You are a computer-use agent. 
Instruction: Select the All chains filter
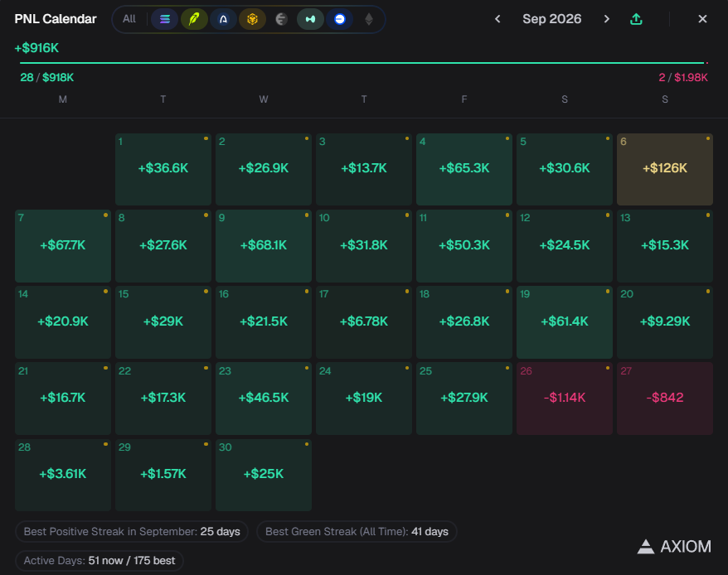pos(129,19)
